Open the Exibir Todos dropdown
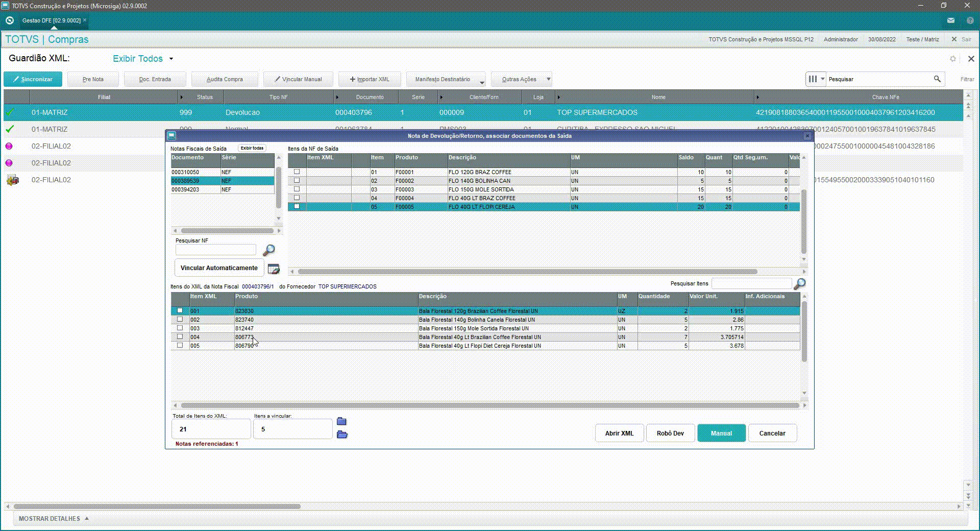The image size is (980, 531). pyautogui.click(x=143, y=59)
